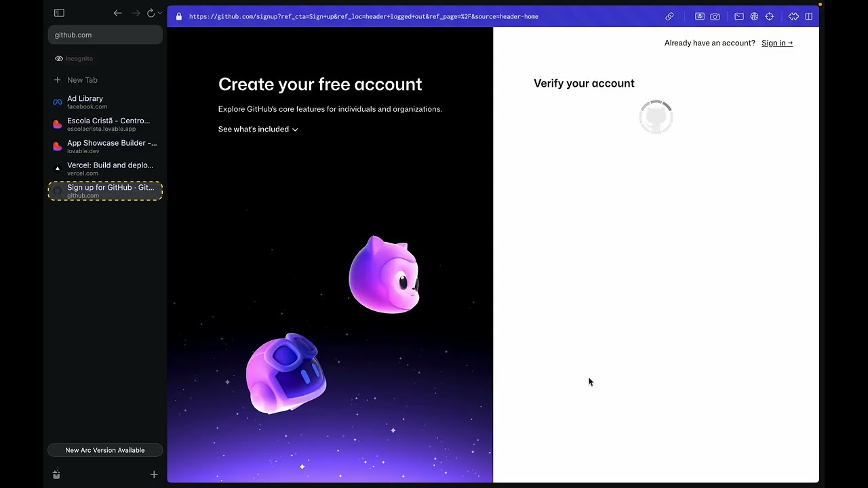Click the picture-in-picture toolbar icon
Screen dimensions: 868x488
pos(700,16)
